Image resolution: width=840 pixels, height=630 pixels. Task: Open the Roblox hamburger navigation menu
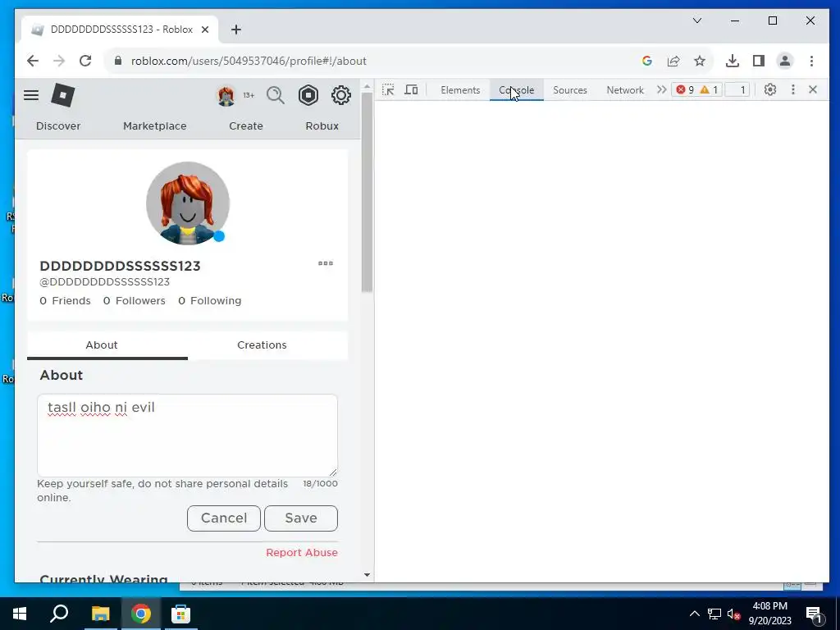click(x=31, y=95)
